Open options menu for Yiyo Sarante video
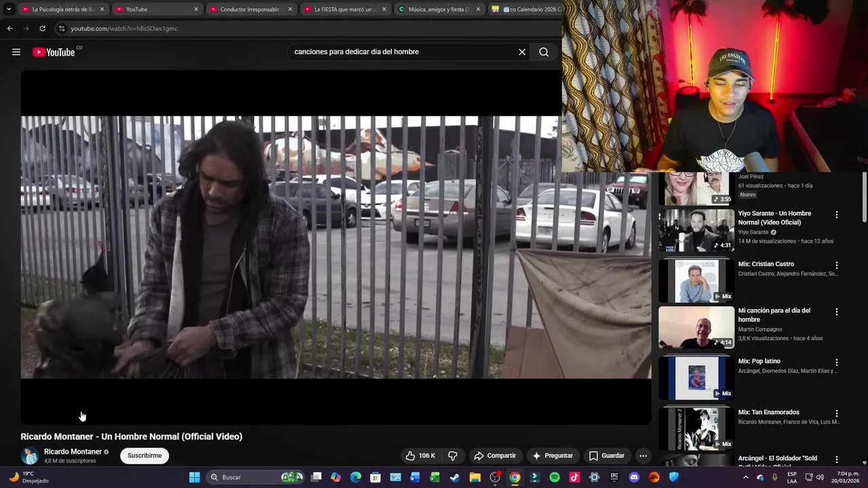Image resolution: width=868 pixels, height=488 pixels. [836, 215]
